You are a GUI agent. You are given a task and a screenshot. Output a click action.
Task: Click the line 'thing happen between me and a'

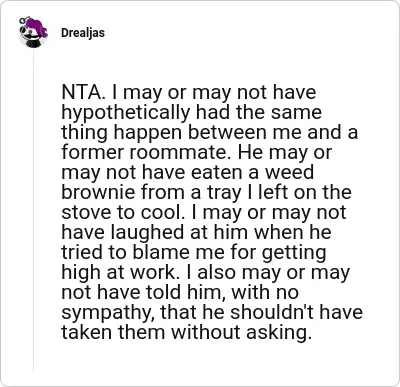point(210,132)
